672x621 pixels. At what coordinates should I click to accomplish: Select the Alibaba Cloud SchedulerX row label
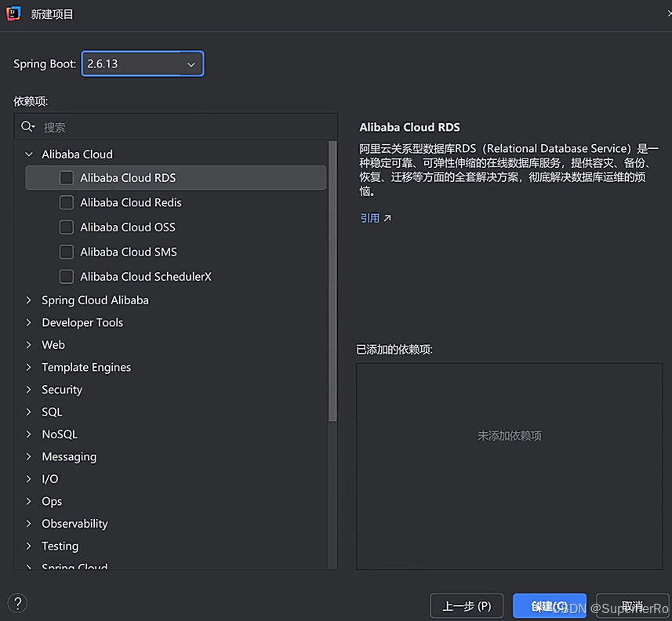[x=146, y=277]
